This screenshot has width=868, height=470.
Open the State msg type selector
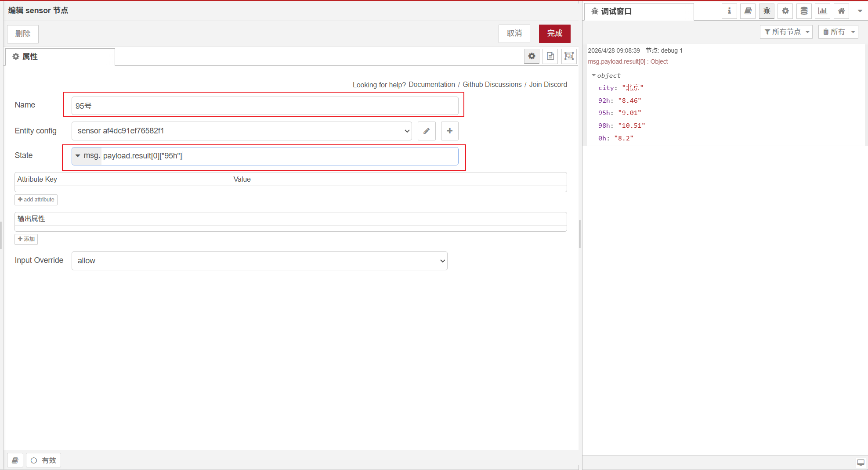pyautogui.click(x=87, y=156)
